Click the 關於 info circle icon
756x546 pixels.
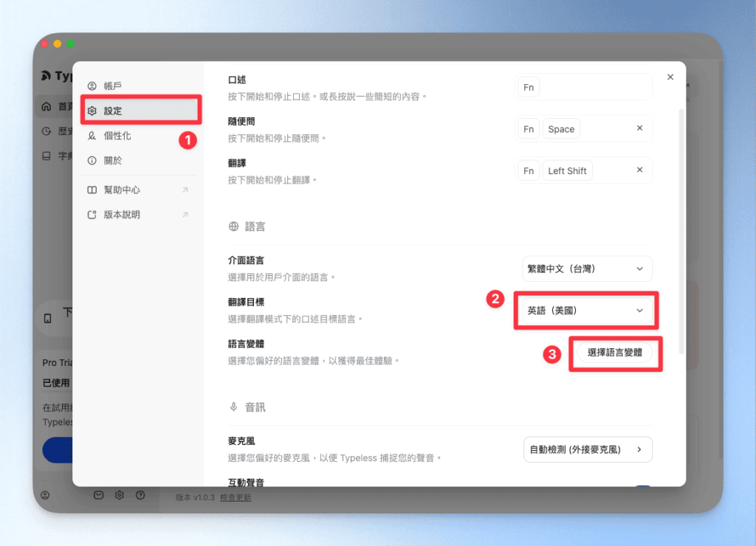tap(92, 160)
